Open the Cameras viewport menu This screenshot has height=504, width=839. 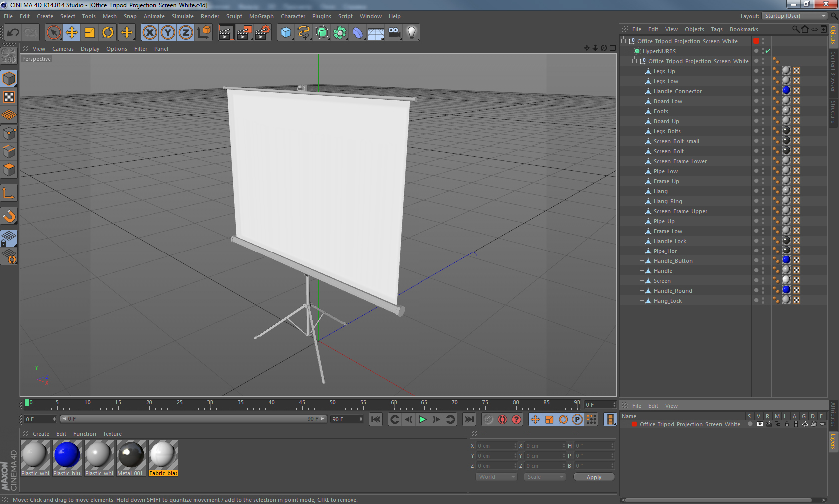pos(63,49)
